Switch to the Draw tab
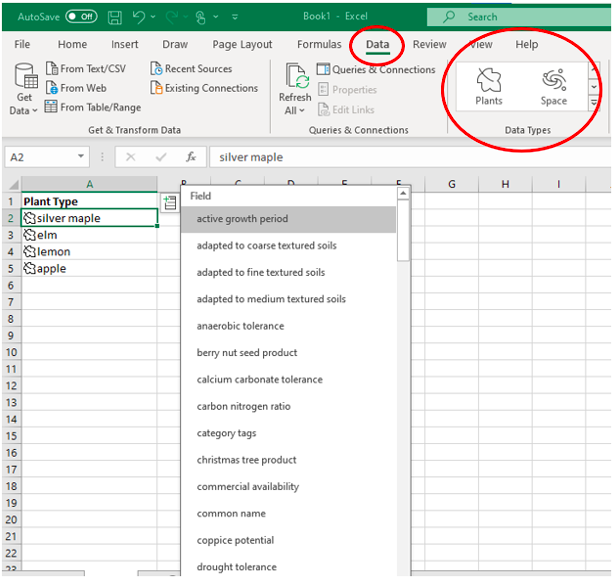This screenshot has width=615, height=582. [x=175, y=44]
